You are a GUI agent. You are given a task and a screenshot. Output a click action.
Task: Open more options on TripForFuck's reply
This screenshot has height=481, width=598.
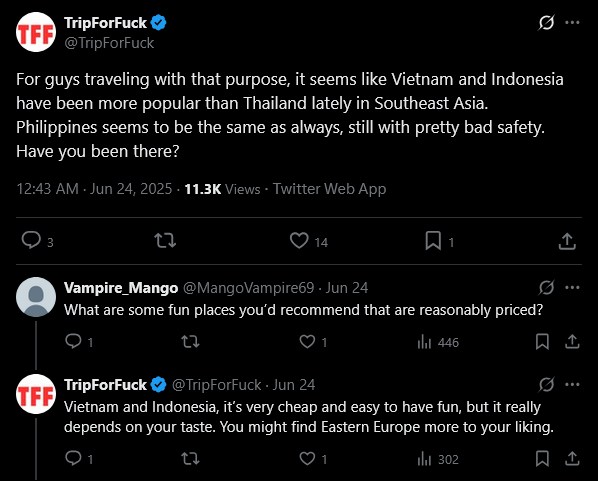[572, 384]
